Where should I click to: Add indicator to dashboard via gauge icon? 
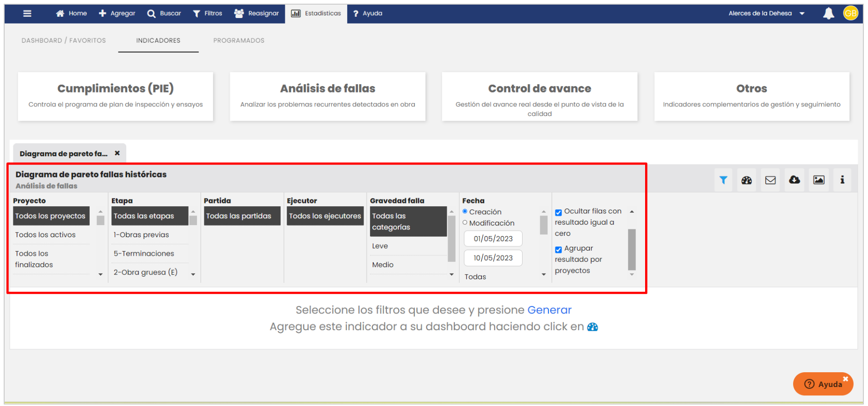pyautogui.click(x=746, y=180)
